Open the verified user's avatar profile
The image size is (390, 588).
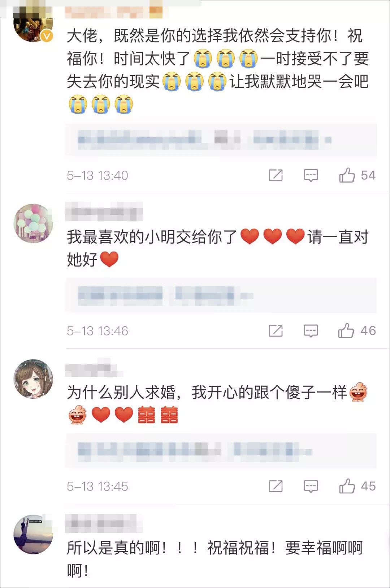tap(33, 25)
